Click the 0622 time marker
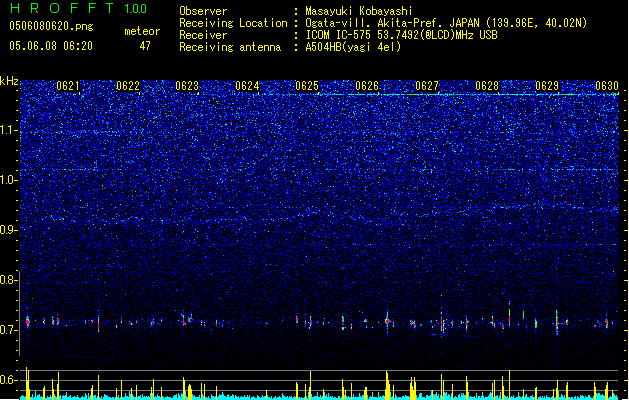Viewport: 629px width, 400px height. [x=128, y=86]
